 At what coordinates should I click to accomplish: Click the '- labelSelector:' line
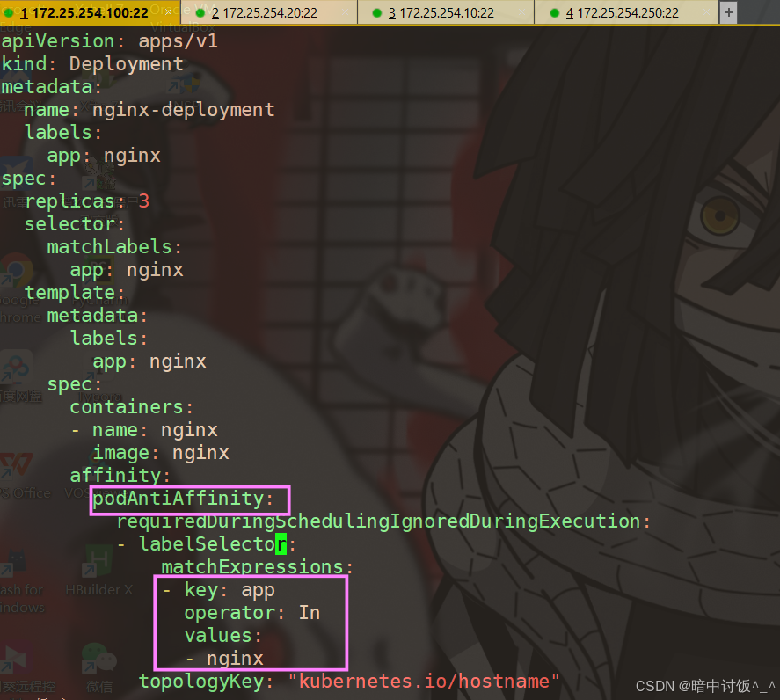click(207, 544)
